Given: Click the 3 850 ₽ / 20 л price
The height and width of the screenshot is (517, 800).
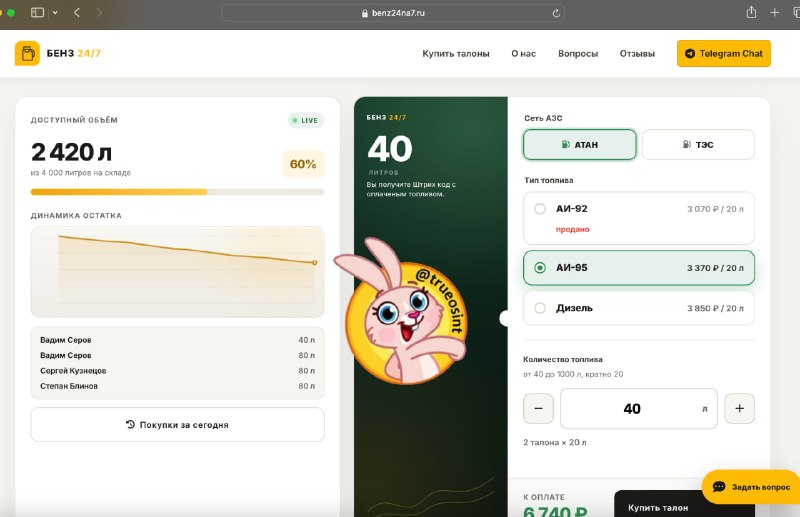Looking at the screenshot, I should (715, 308).
